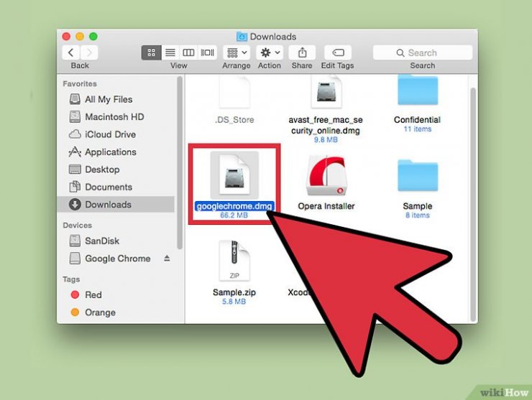
Task: Select Downloads in sidebar
Action: point(116,205)
